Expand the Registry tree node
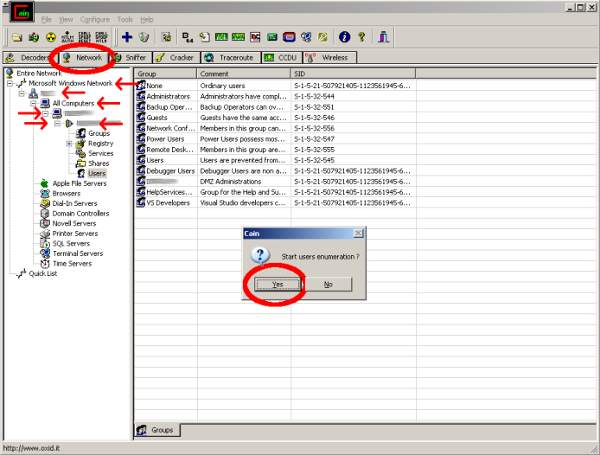Image resolution: width=600 pixels, height=455 pixels. point(69,144)
